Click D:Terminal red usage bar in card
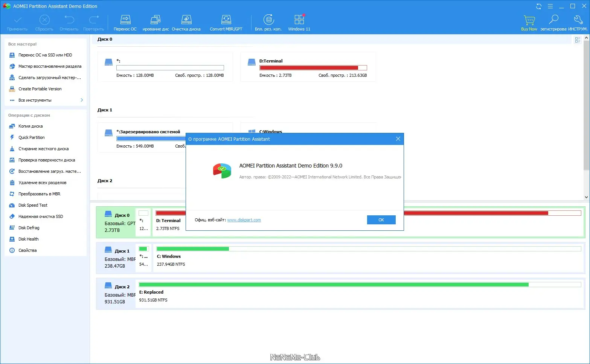 tap(313, 68)
